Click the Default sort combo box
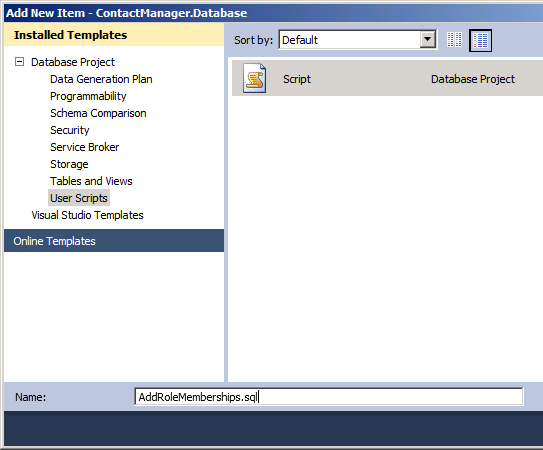This screenshot has width=543, height=450. (x=358, y=40)
